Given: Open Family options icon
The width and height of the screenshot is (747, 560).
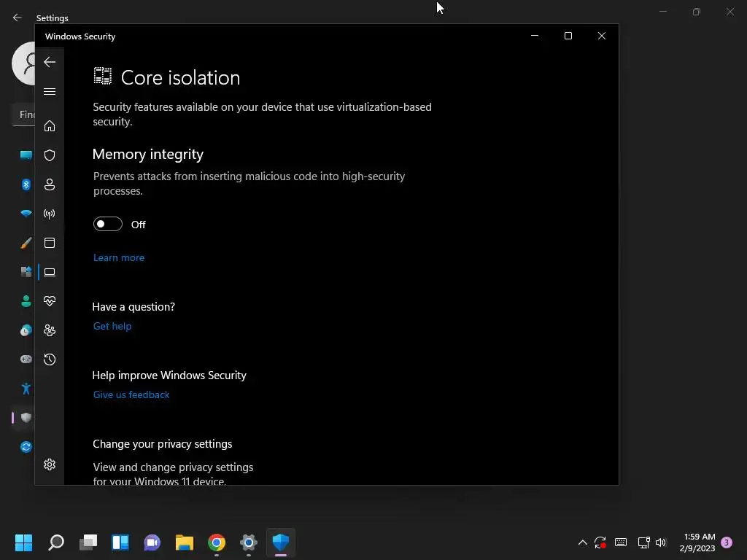Looking at the screenshot, I should click(50, 330).
